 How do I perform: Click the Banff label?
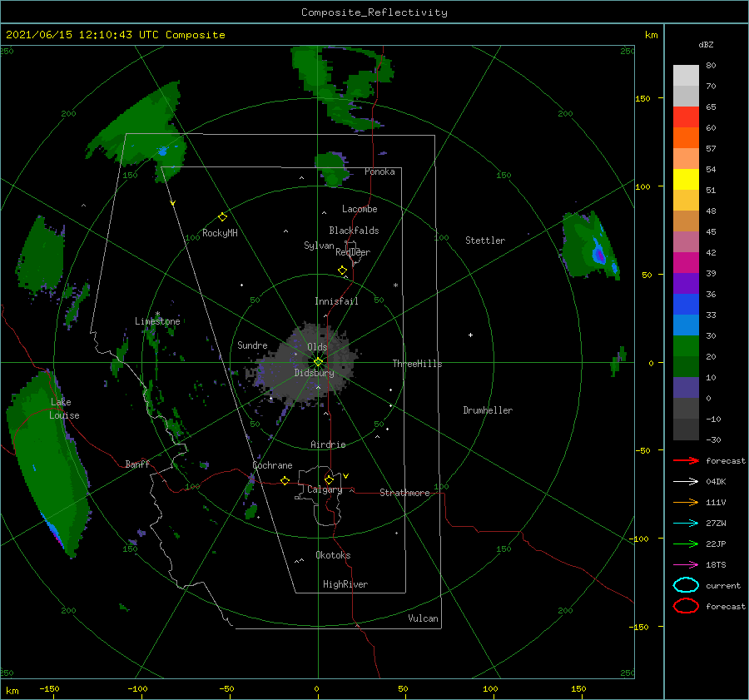[137, 464]
